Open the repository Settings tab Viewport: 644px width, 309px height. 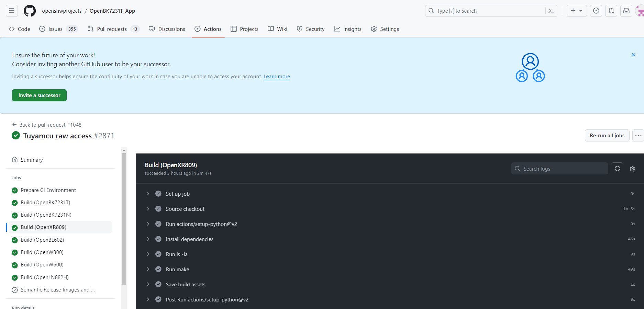[385, 29]
